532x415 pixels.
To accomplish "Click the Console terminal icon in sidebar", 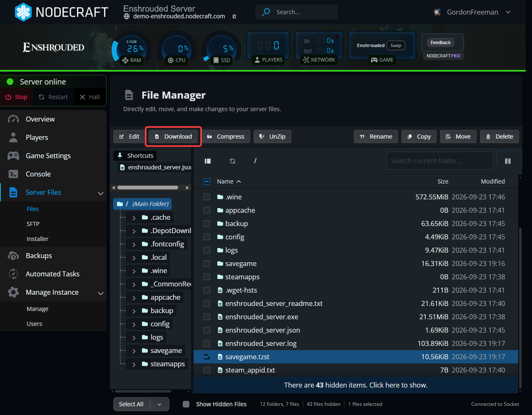I will 13,174.
